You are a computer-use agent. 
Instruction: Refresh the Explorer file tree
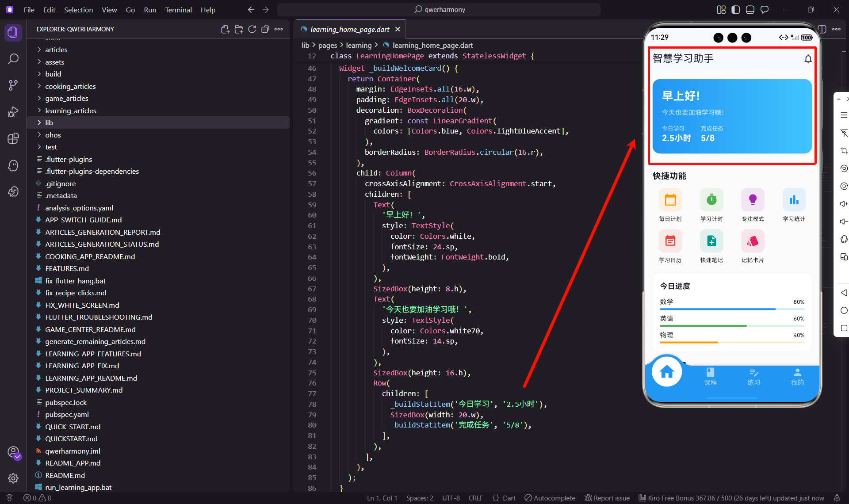pos(252,29)
